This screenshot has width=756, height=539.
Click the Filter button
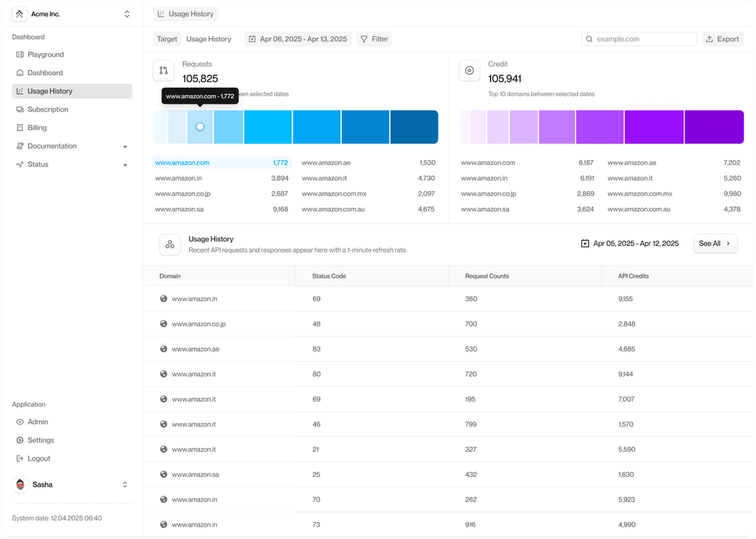[374, 39]
